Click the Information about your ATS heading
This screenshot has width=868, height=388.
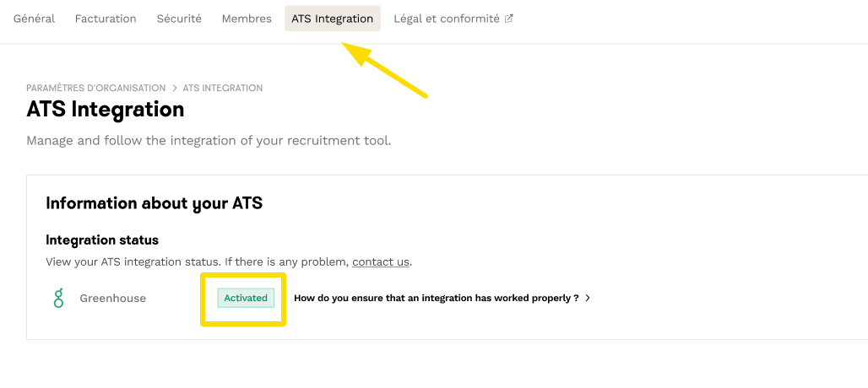154,203
